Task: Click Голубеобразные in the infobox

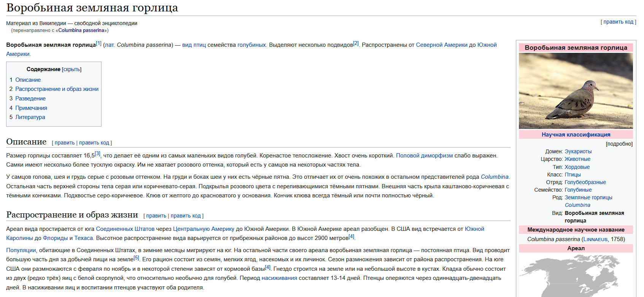Action: pos(585,182)
